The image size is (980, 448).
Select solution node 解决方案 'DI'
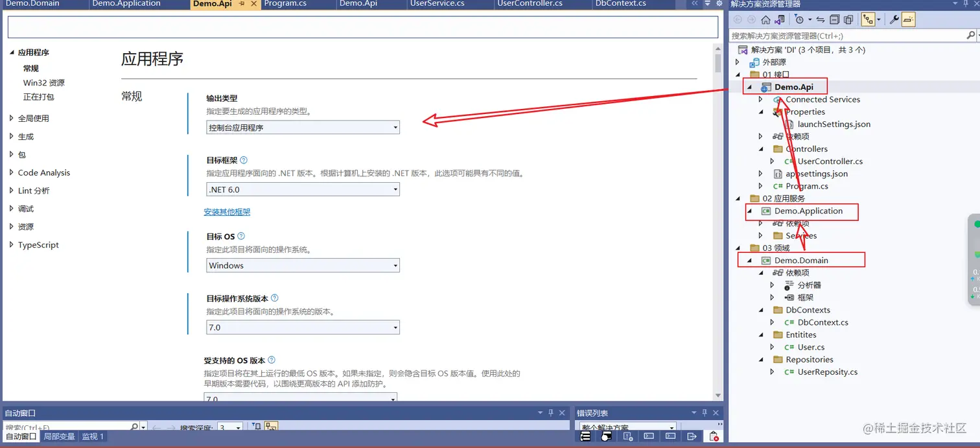pyautogui.click(x=808, y=50)
